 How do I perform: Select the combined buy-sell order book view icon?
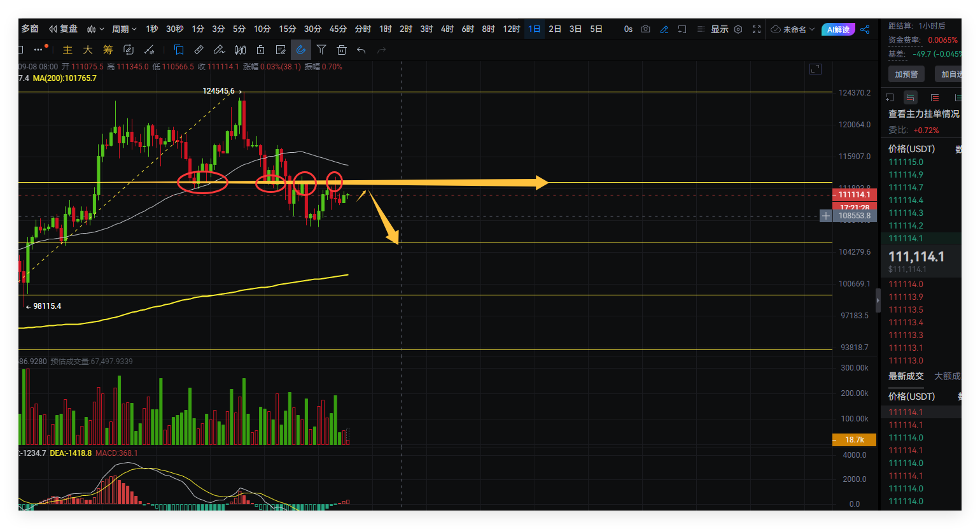(911, 97)
